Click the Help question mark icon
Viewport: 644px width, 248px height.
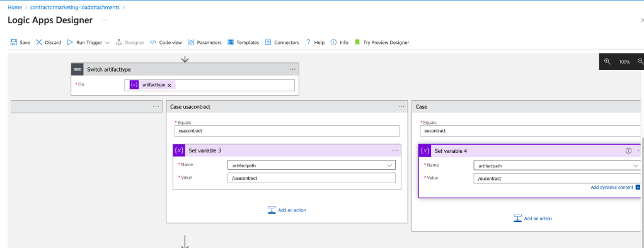coord(308,42)
